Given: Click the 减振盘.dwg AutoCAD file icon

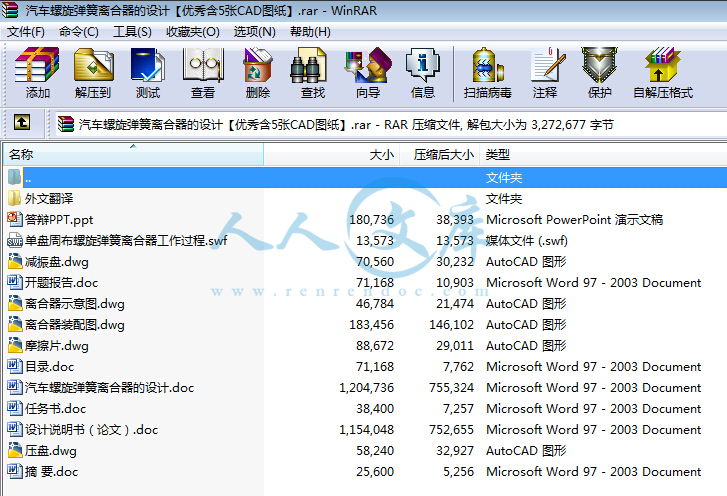Looking at the screenshot, I should coord(15,261).
